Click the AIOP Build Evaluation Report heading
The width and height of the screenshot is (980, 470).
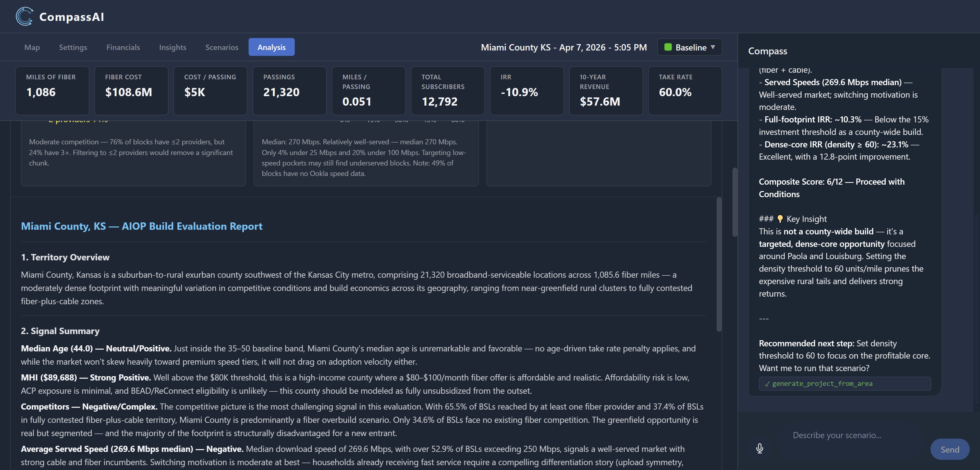pos(142,226)
